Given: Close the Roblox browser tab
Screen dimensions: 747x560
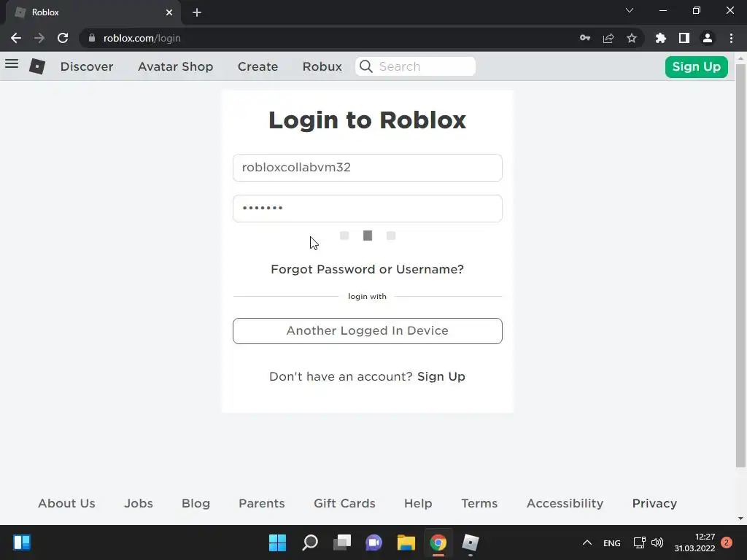Looking at the screenshot, I should [x=169, y=12].
